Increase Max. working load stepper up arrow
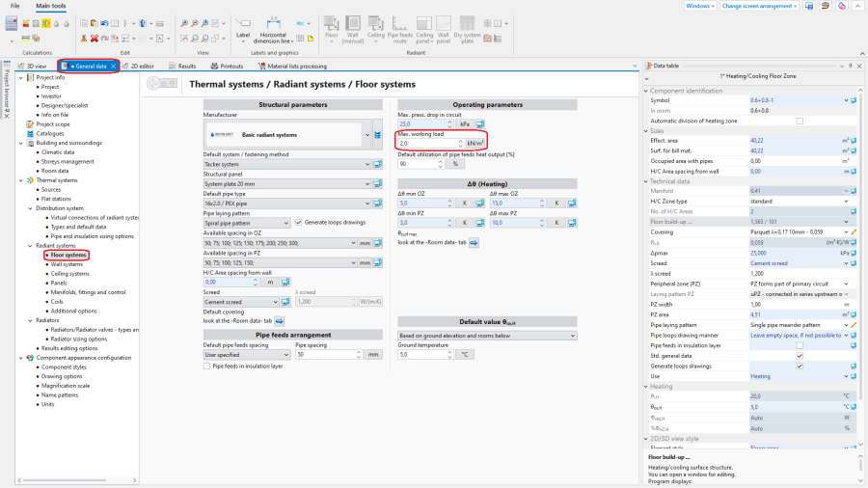Image resolution: width=868 pixels, height=488 pixels. click(460, 141)
